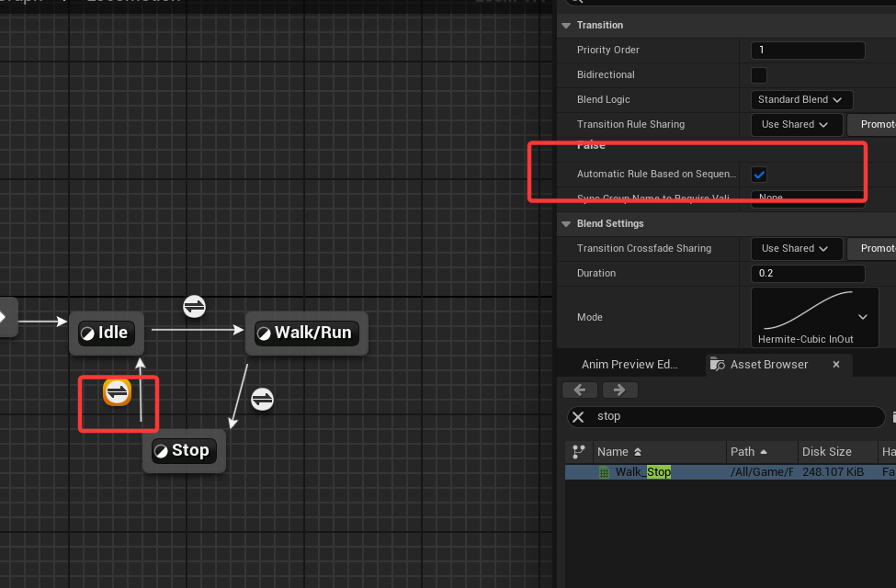The height and width of the screenshot is (588, 896).
Task: Open the Blend Logic Standard Blend dropdown
Action: click(801, 99)
